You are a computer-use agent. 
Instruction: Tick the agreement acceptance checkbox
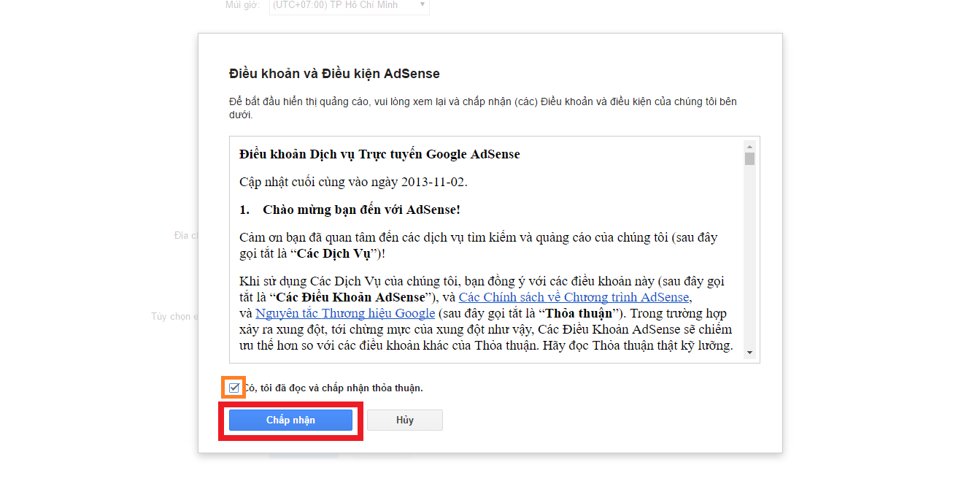tap(234, 388)
